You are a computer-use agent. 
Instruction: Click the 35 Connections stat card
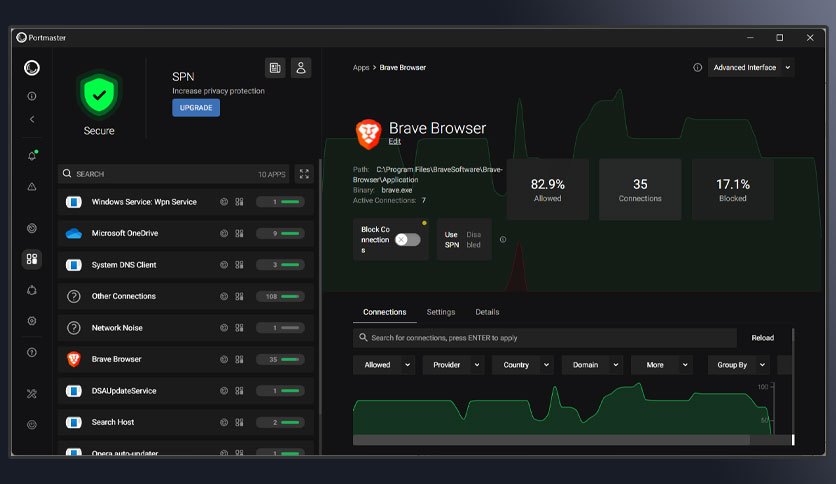(x=640, y=189)
